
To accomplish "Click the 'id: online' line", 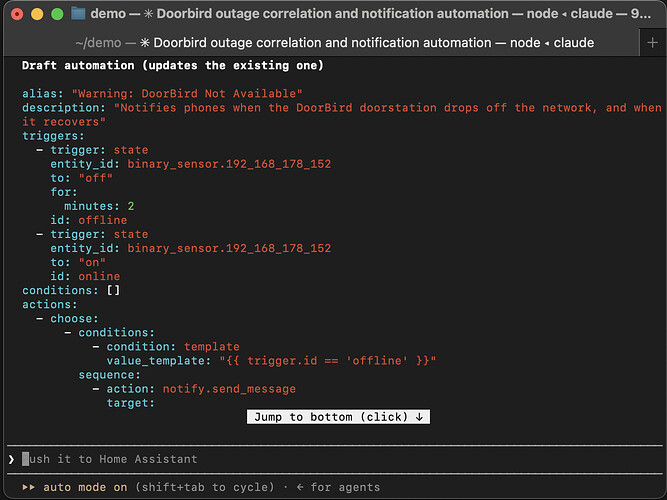I will 85,276.
